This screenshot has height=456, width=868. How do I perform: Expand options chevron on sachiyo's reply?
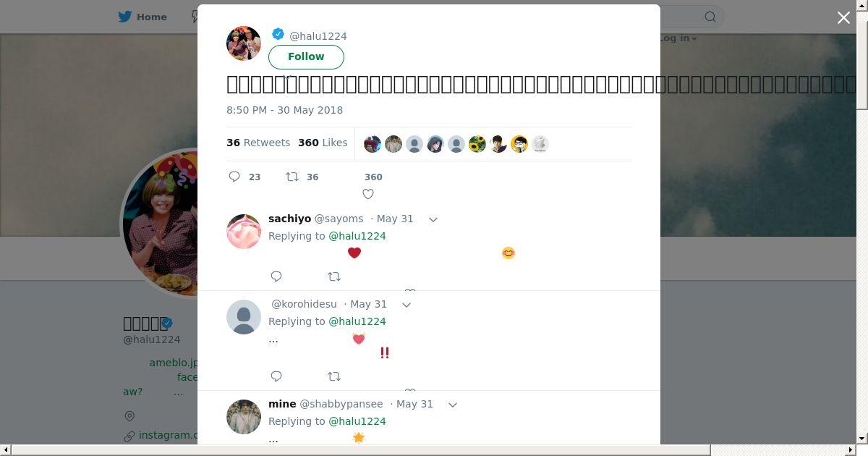pyautogui.click(x=433, y=219)
